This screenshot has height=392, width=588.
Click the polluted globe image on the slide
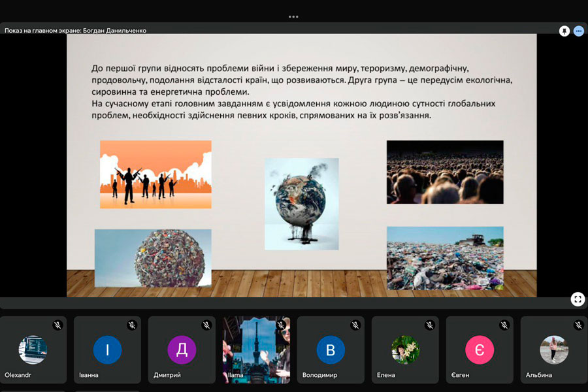click(x=301, y=204)
